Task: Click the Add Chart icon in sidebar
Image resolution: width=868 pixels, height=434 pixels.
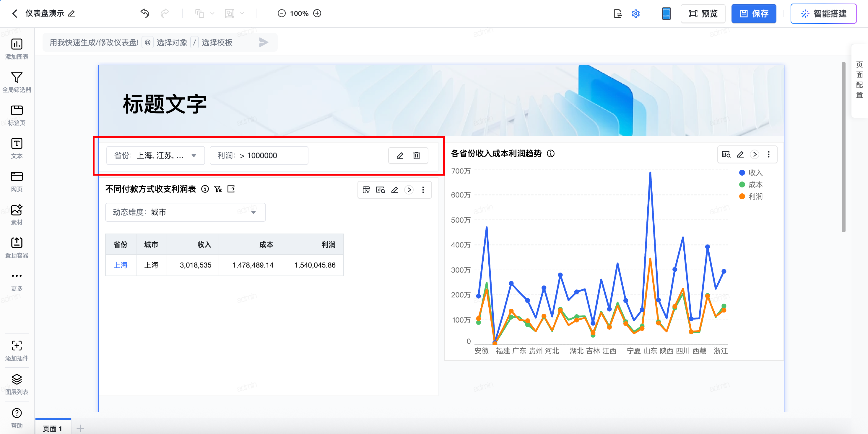Action: coord(17,44)
